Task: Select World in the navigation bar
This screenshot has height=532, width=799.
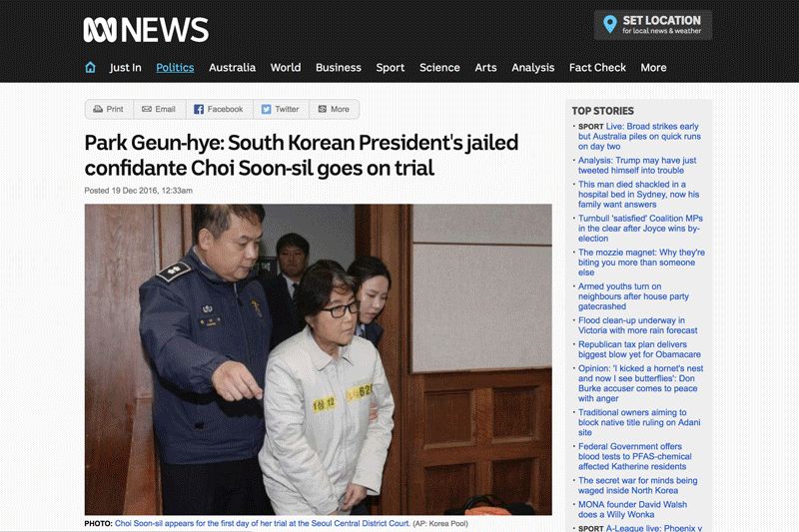Action: click(x=286, y=67)
